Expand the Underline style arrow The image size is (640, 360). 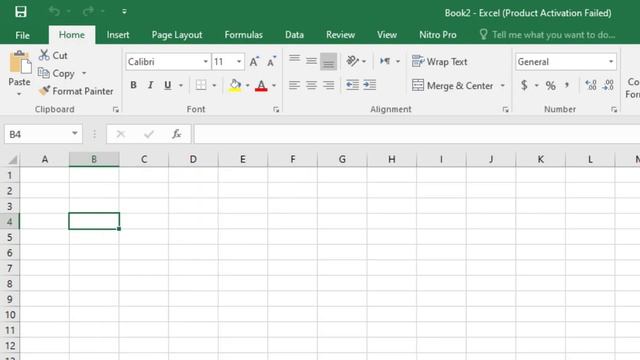181,85
